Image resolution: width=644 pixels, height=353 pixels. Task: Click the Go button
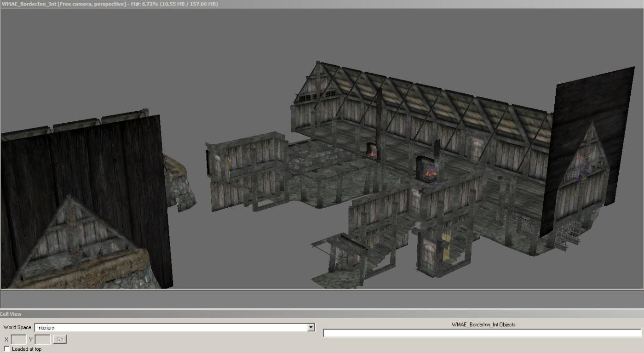[x=60, y=339]
